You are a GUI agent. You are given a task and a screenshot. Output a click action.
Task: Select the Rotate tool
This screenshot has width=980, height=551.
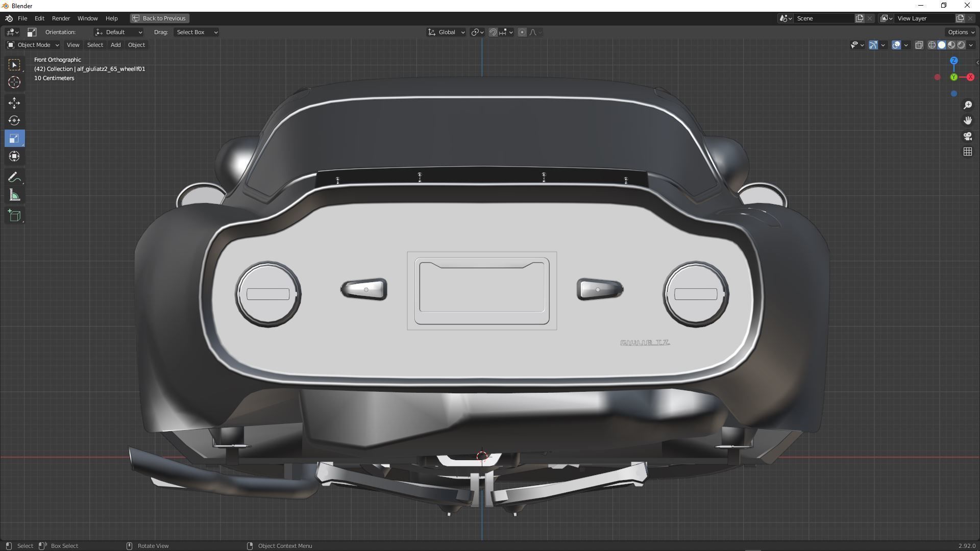[x=14, y=121]
